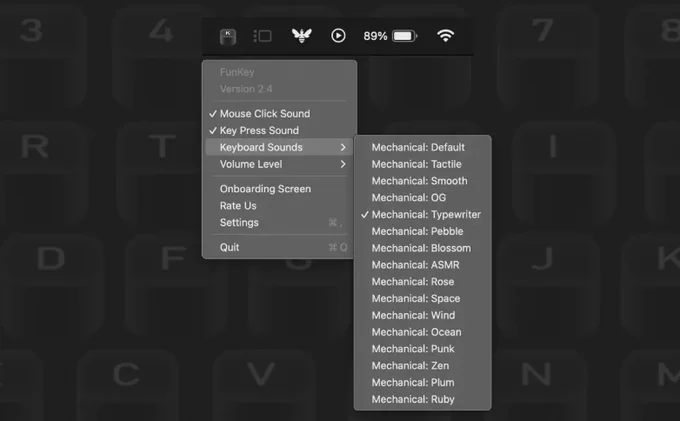Image resolution: width=680 pixels, height=421 pixels.
Task: Click the play circle menu bar icon
Action: pyautogui.click(x=338, y=36)
